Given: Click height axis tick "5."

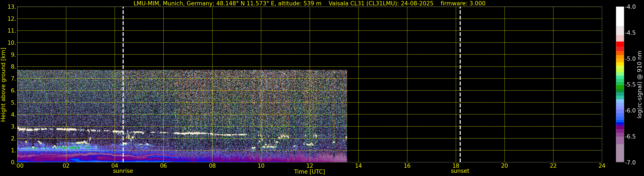Looking at the screenshot, I should tap(13, 102).
